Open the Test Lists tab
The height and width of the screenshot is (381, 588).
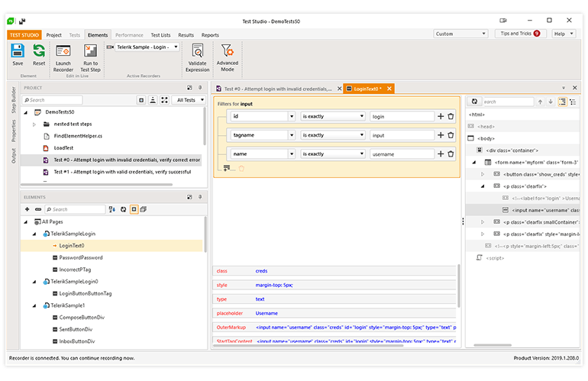[160, 35]
